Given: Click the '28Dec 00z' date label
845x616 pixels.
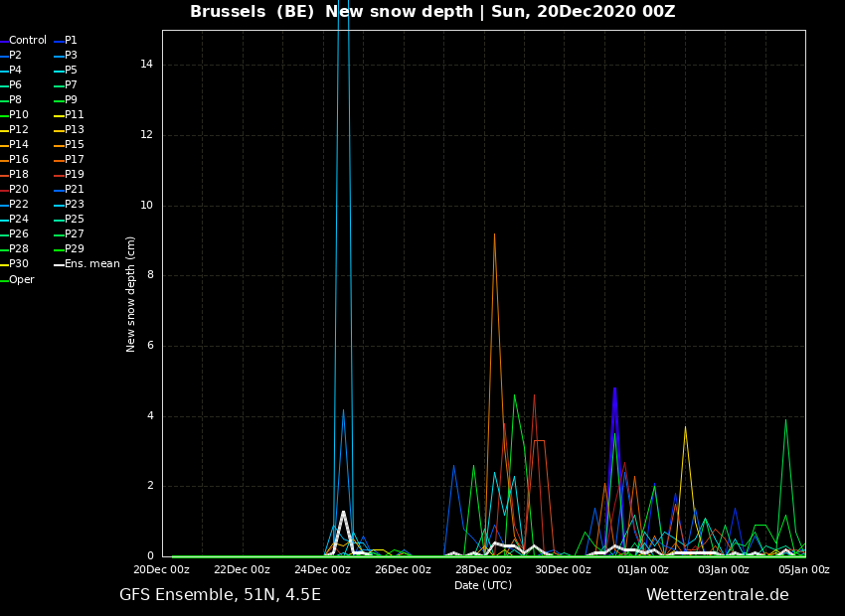Looking at the screenshot, I should point(483,569).
